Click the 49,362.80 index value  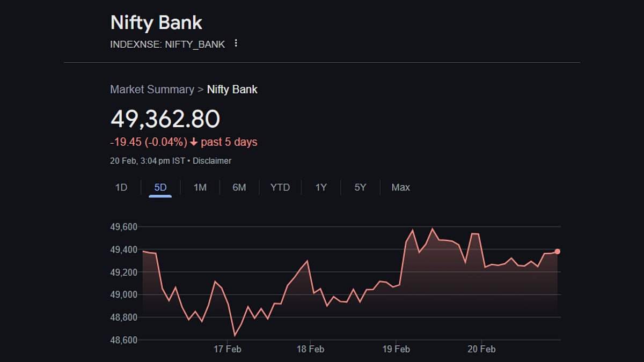(165, 119)
